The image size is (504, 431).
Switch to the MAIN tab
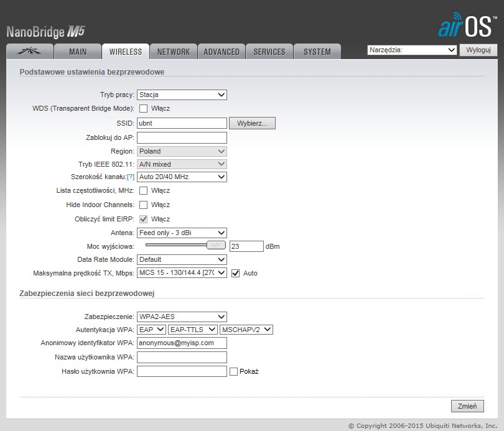[77, 52]
